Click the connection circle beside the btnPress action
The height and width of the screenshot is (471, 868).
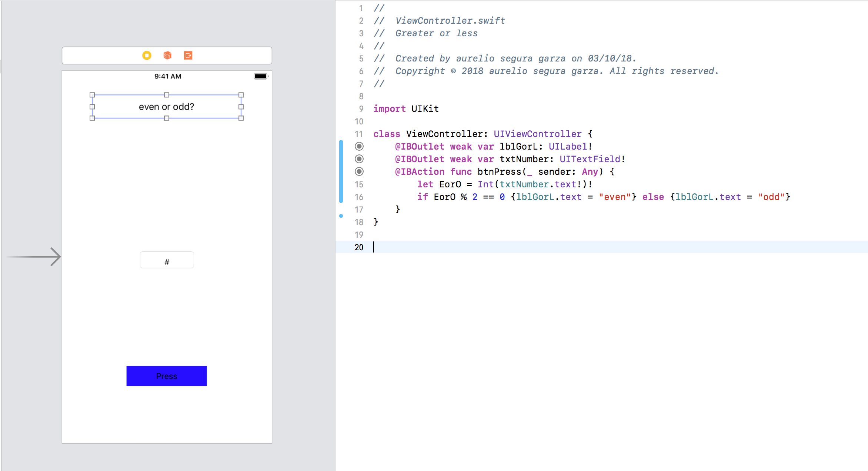coord(359,171)
